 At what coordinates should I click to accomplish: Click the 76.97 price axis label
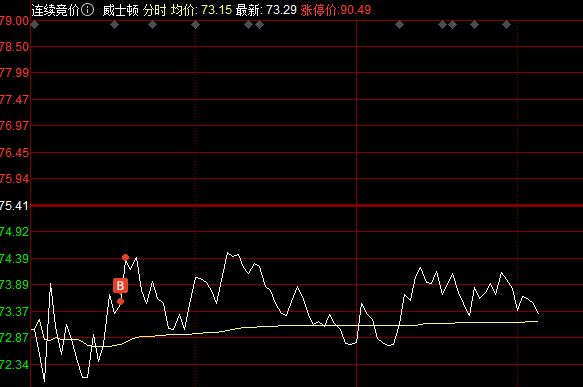[14, 126]
